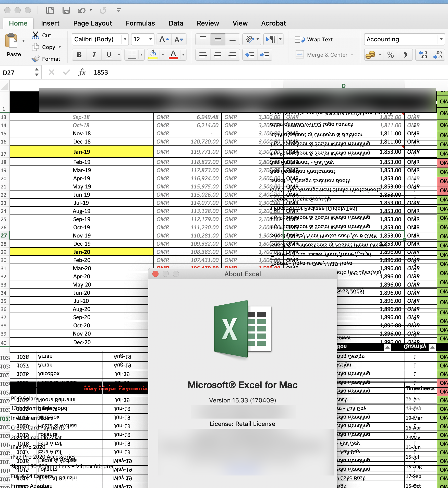Click the Save floppy disk icon
The height and width of the screenshot is (488, 448).
coord(66,10)
